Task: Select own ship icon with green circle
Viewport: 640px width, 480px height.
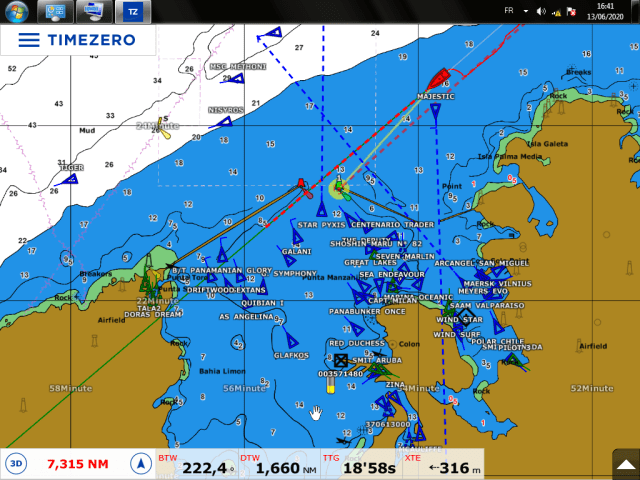Action: pos(340,186)
